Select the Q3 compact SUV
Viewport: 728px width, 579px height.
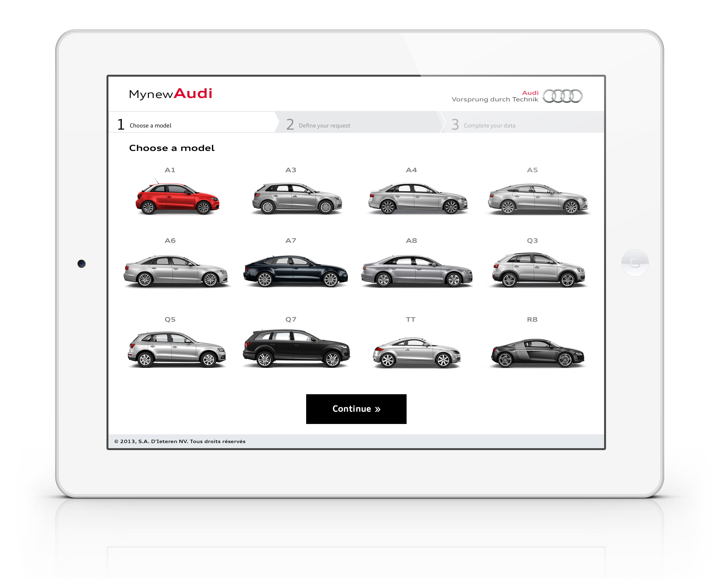538,270
